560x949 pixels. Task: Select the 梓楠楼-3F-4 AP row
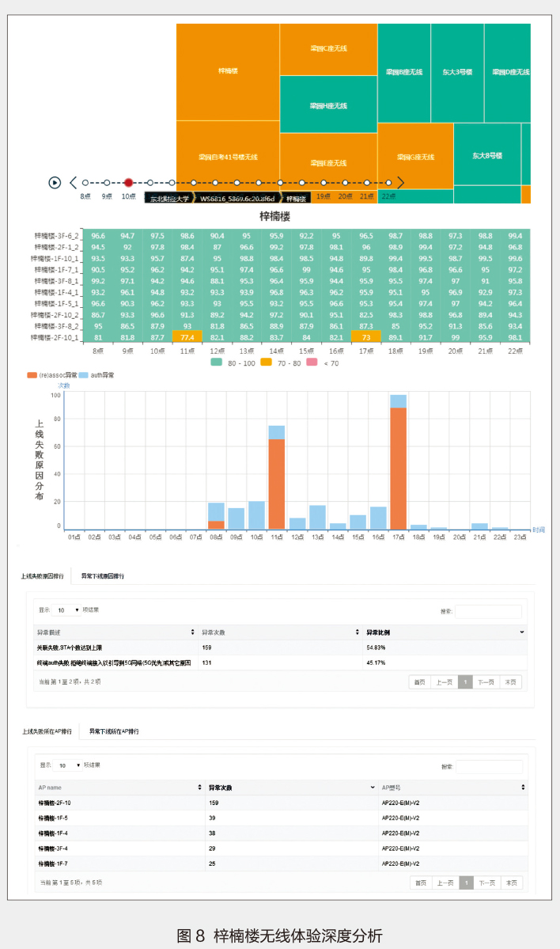pos(282,848)
